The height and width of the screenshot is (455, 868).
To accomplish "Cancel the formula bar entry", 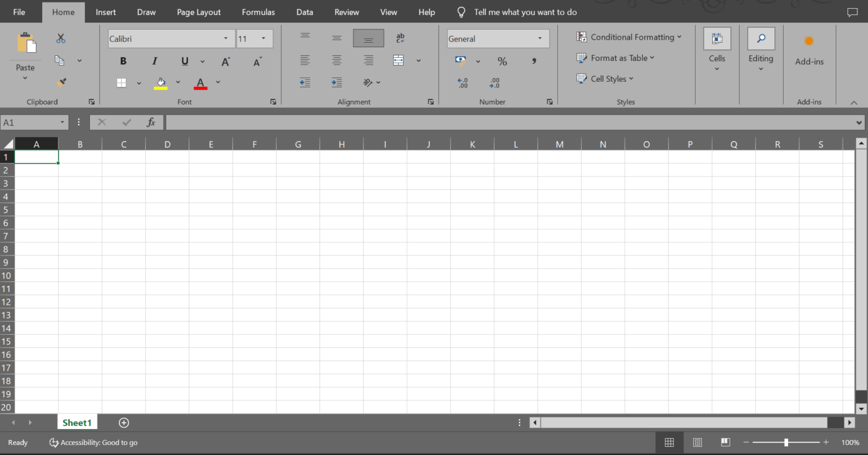I will [102, 122].
